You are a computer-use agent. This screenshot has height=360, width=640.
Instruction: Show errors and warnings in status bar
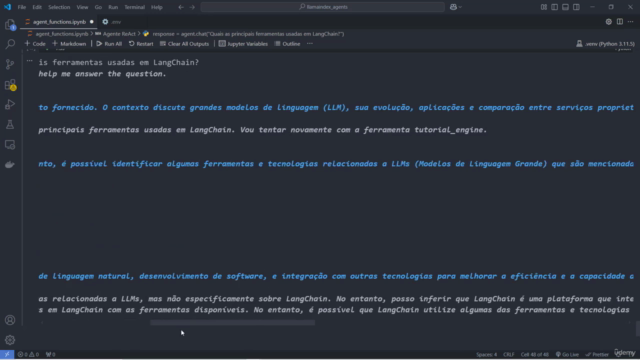28,354
